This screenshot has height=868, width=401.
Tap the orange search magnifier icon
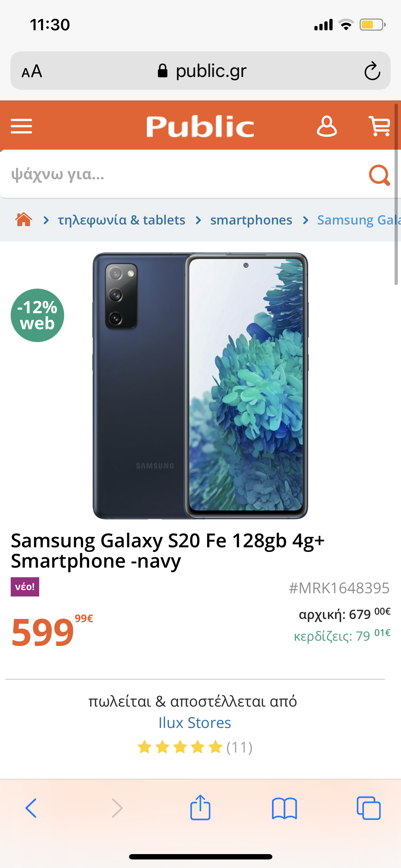379,175
